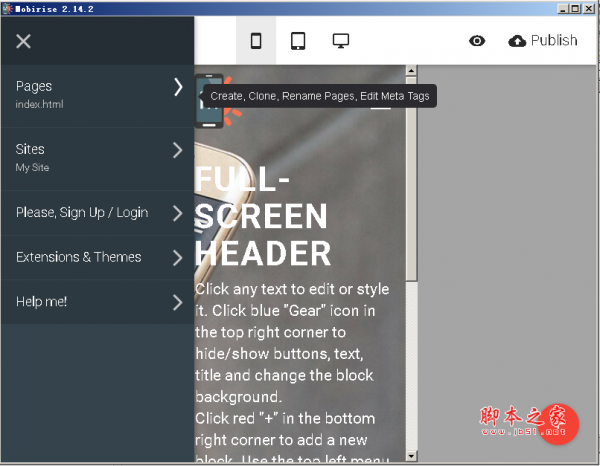The height and width of the screenshot is (466, 600).
Task: Click the eye preview icon
Action: point(477,41)
